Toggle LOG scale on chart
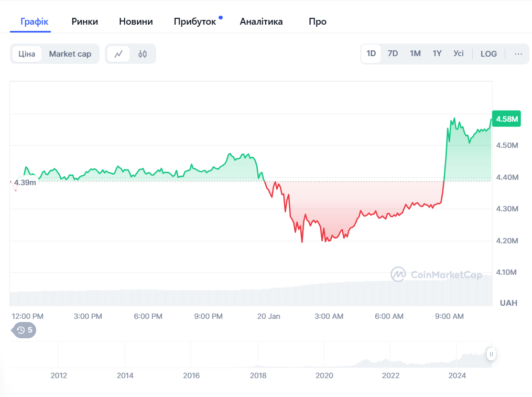Image resolution: width=532 pixels, height=397 pixels. tap(488, 53)
